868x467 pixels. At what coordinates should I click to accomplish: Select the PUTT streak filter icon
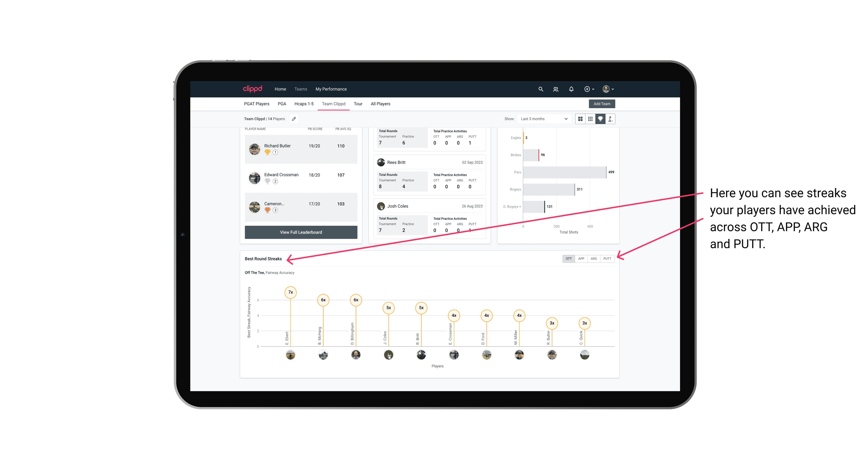[x=607, y=258]
